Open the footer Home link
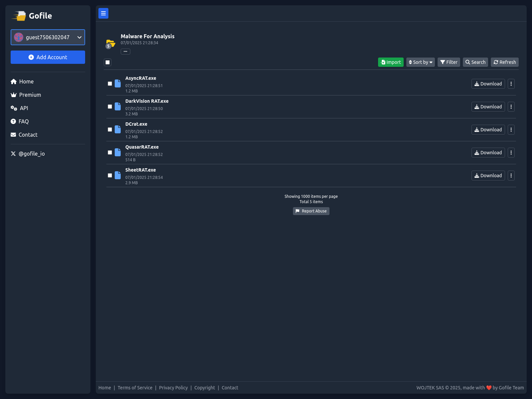Image resolution: width=532 pixels, height=399 pixels. 105,388
